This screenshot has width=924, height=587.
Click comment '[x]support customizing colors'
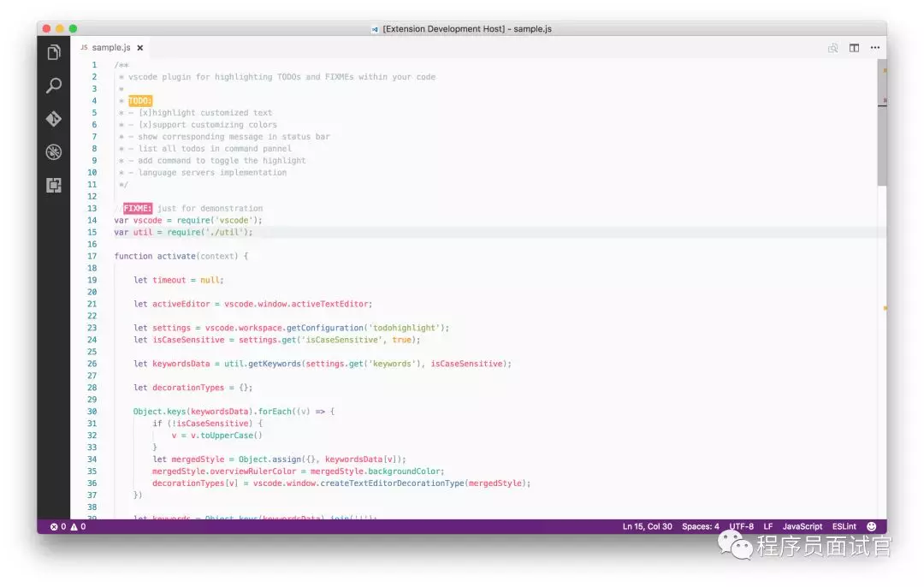[207, 124]
